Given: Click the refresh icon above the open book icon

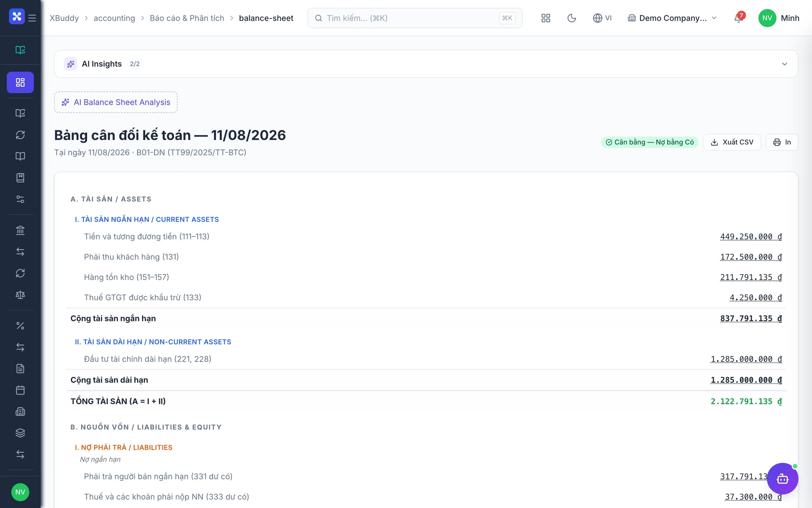Looking at the screenshot, I should tap(20, 135).
